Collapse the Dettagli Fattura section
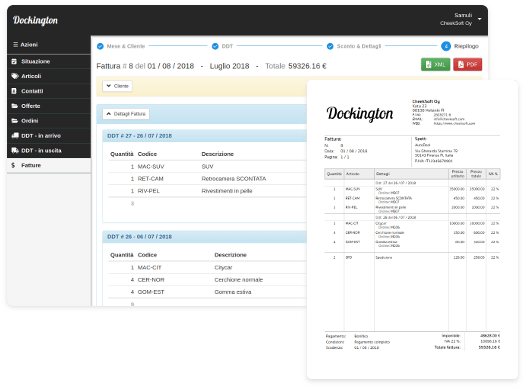 (126, 114)
